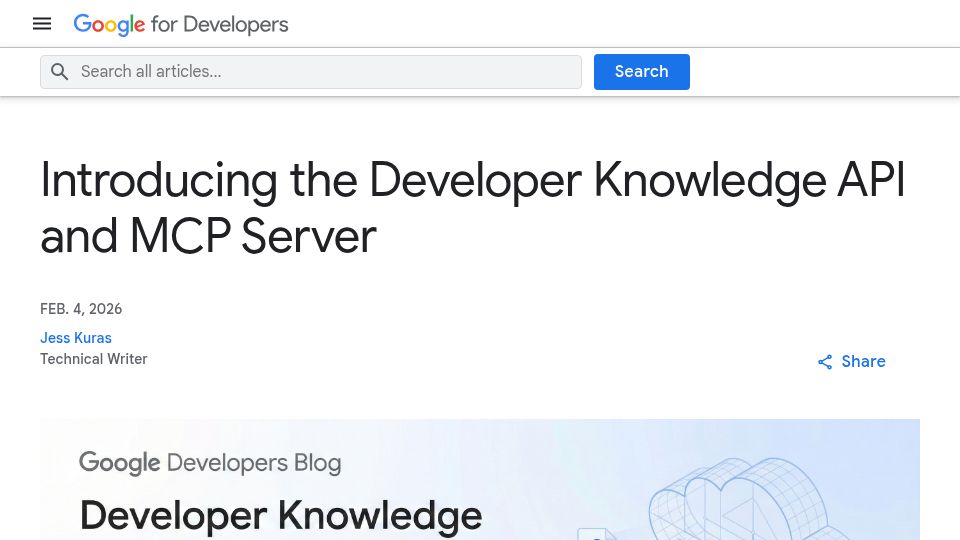Open author Jess Kuras profile link
Viewport: 960px width, 540px height.
pos(76,338)
